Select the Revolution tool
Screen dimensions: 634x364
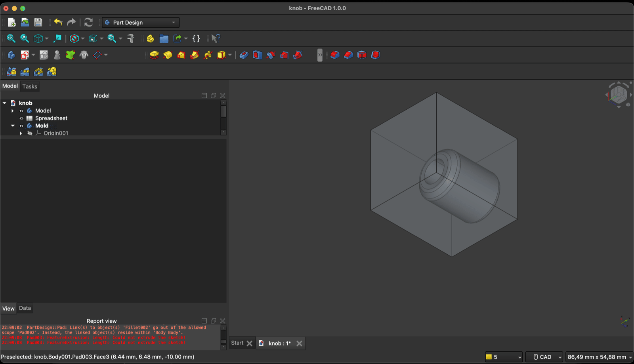168,55
